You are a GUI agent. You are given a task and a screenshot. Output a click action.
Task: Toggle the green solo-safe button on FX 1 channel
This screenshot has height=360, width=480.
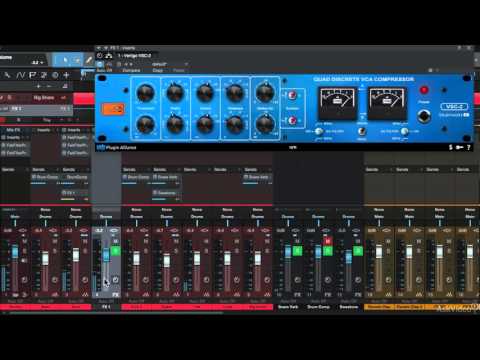115,251
